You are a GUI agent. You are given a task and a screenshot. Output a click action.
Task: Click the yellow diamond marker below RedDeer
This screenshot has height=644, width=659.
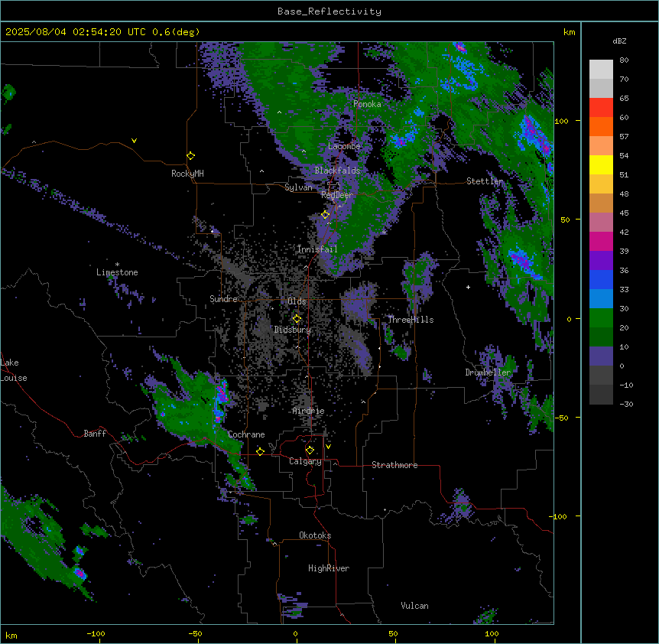(x=326, y=215)
